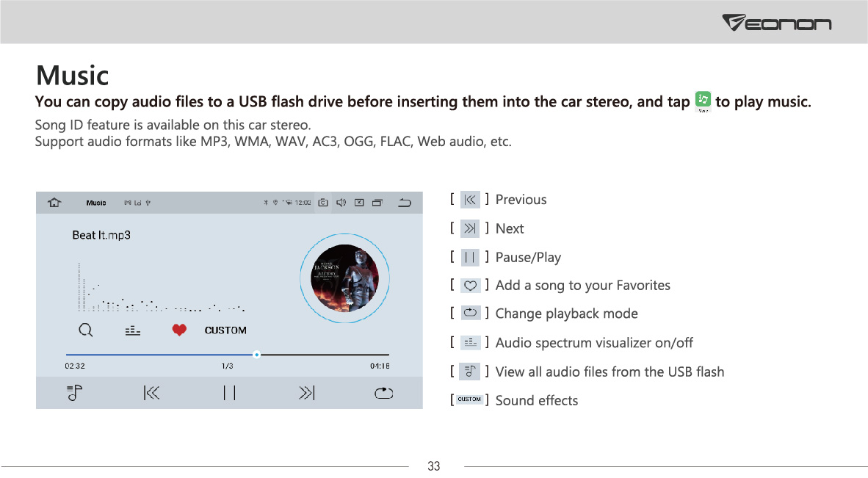
Task: Tap the home icon in the status bar
Action: pyautogui.click(x=54, y=203)
